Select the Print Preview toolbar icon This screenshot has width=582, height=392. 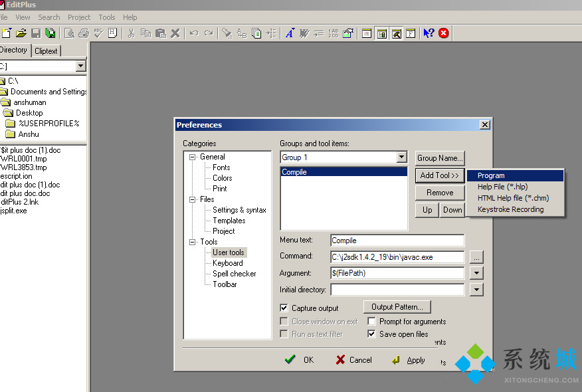coord(68,33)
